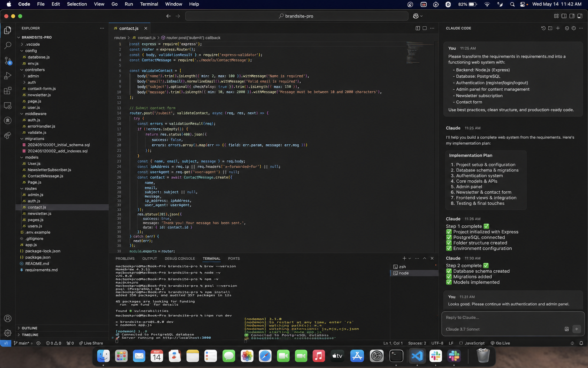Open Accounts menu in activity bar
This screenshot has height=368, width=588.
click(x=8, y=318)
